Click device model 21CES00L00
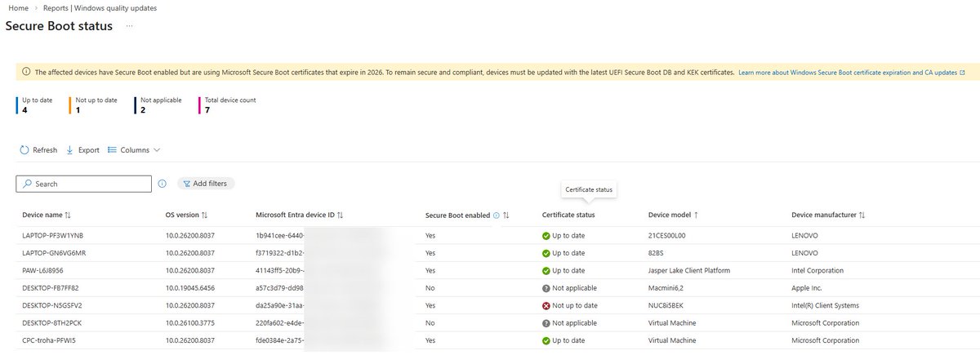 [x=669, y=235]
